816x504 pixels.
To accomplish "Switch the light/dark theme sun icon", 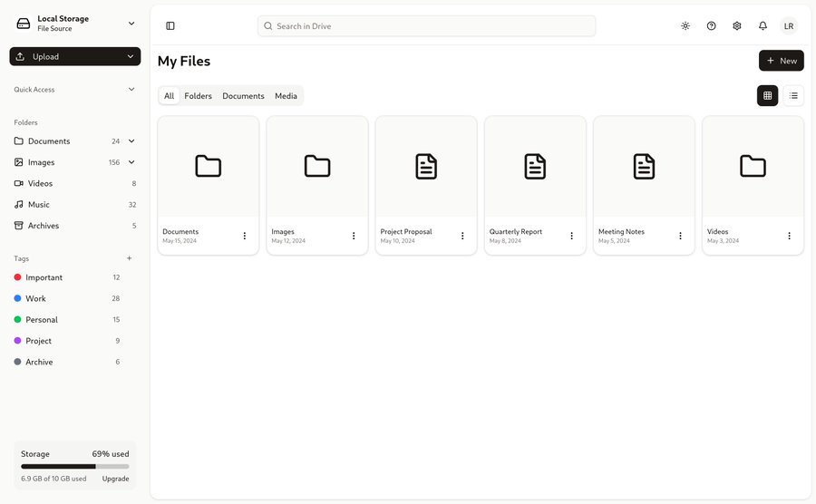I will tap(685, 26).
